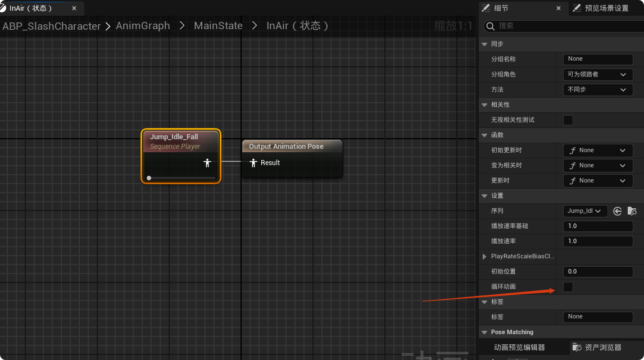Use selected asset arrow icon beside 序列
Viewport: 644px width, 360px height.
pyautogui.click(x=617, y=211)
